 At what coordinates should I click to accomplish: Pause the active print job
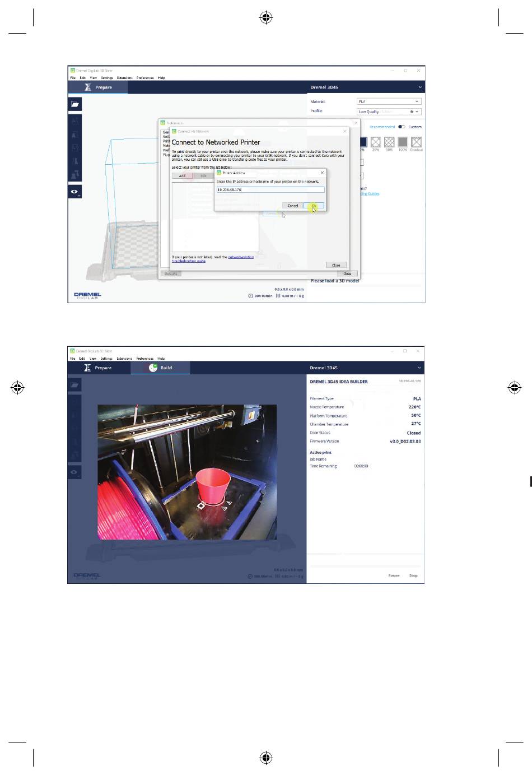[394, 576]
